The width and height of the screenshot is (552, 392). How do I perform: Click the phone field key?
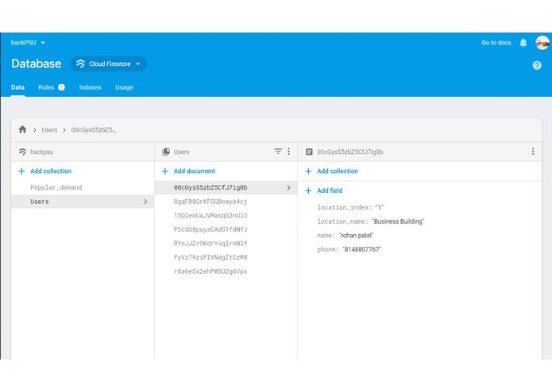[x=327, y=249]
